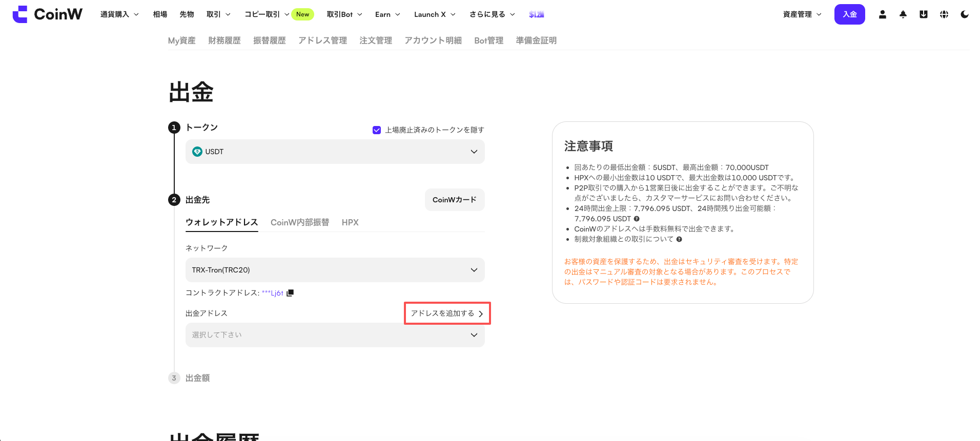The image size is (980, 441).
Task: Click the 注意事項 heading
Action: (x=588, y=146)
